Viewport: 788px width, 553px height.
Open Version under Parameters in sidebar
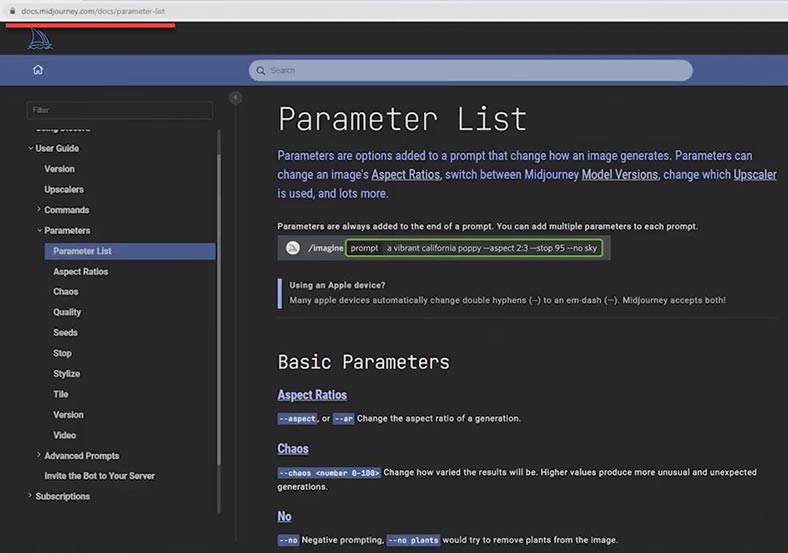click(x=68, y=415)
